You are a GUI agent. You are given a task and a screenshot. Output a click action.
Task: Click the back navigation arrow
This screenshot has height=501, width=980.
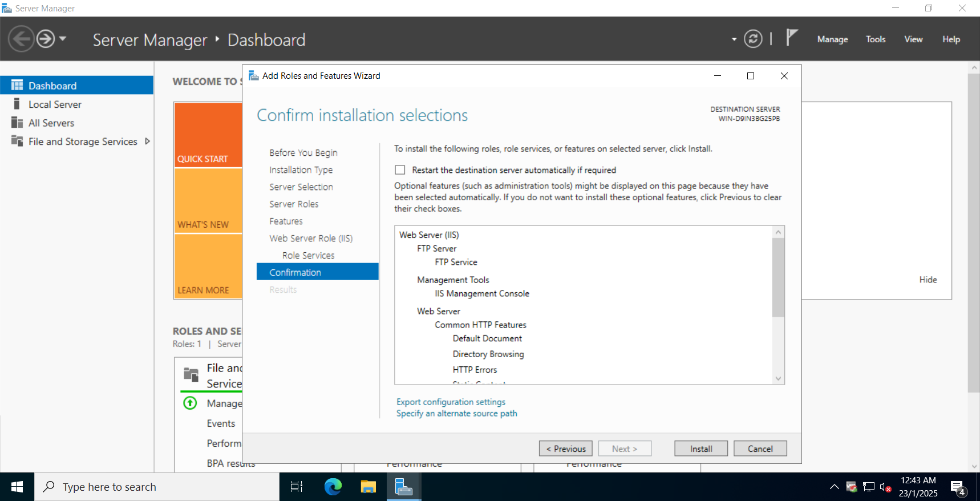21,39
